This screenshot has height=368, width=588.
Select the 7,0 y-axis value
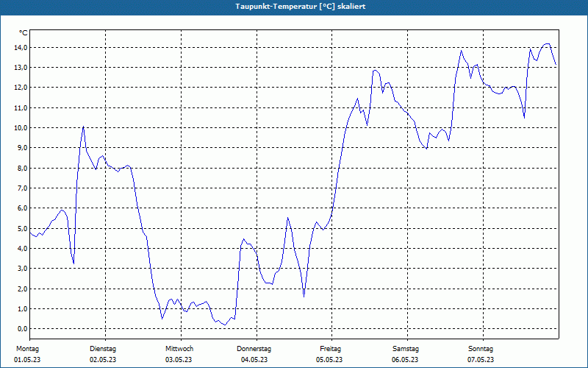[22, 188]
